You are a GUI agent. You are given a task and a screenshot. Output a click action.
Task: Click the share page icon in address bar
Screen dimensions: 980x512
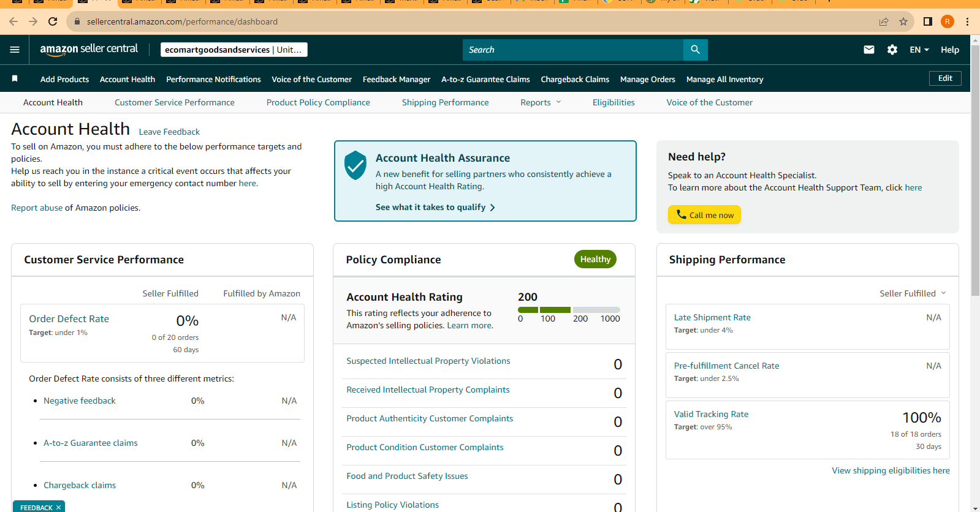(884, 21)
